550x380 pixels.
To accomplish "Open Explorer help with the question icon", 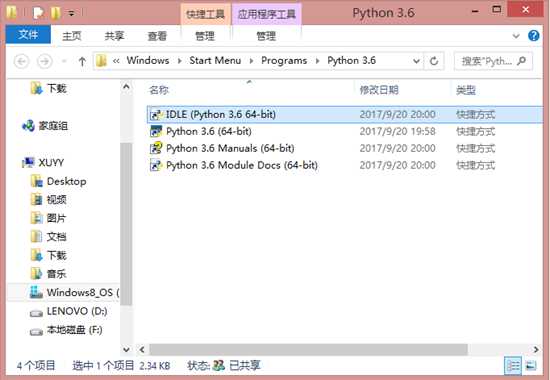I will pos(534,35).
